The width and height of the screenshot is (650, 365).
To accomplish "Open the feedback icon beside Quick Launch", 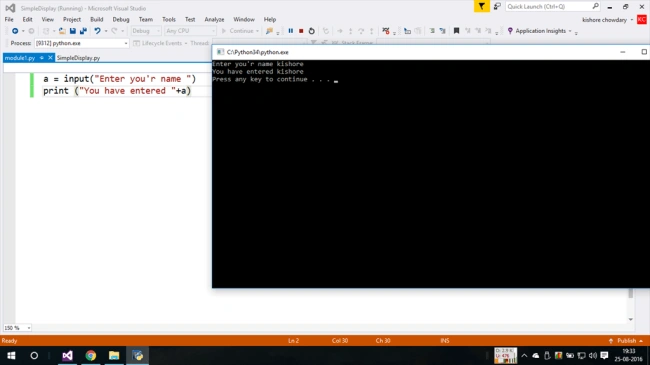I will (x=497, y=6).
